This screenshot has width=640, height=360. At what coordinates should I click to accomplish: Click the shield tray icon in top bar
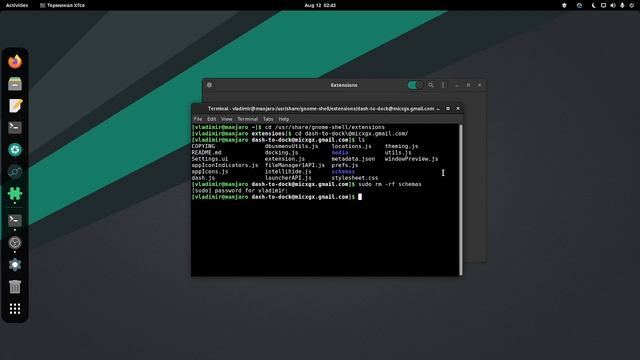[564, 5]
